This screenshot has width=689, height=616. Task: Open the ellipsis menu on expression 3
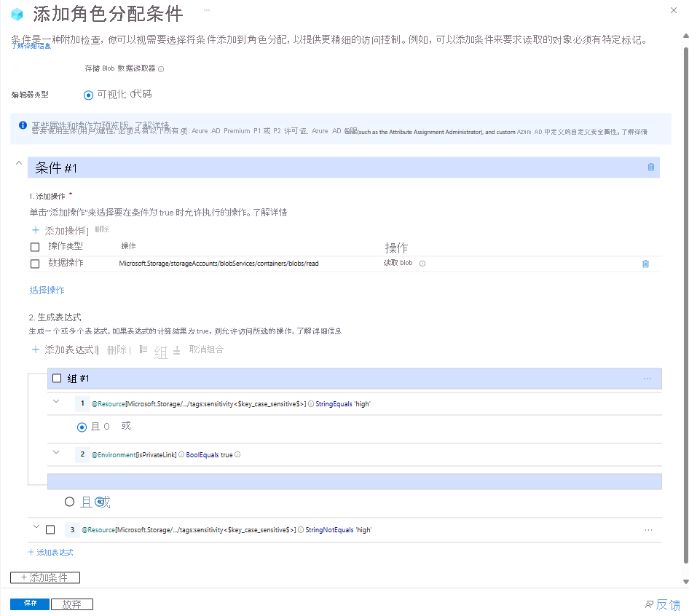click(648, 530)
